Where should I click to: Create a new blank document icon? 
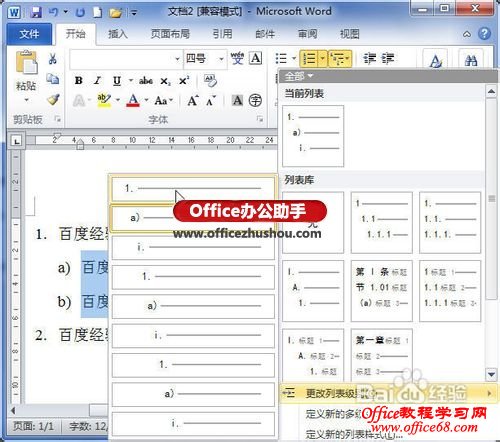(97, 12)
